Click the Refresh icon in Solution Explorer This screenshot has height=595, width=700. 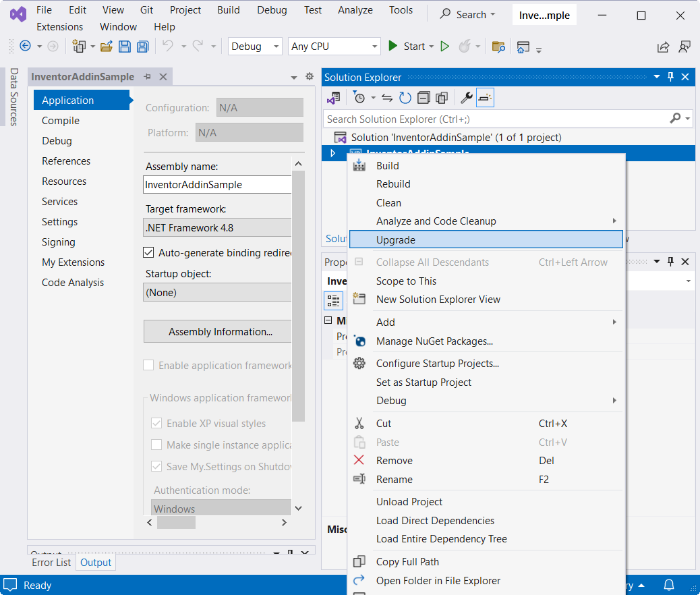pos(405,98)
